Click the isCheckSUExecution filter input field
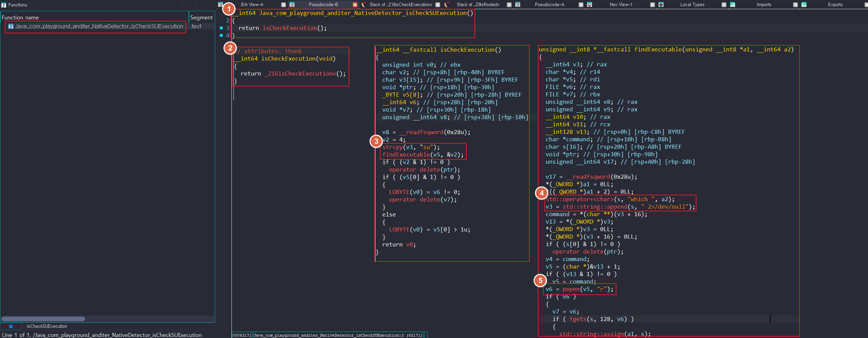 click(119, 326)
